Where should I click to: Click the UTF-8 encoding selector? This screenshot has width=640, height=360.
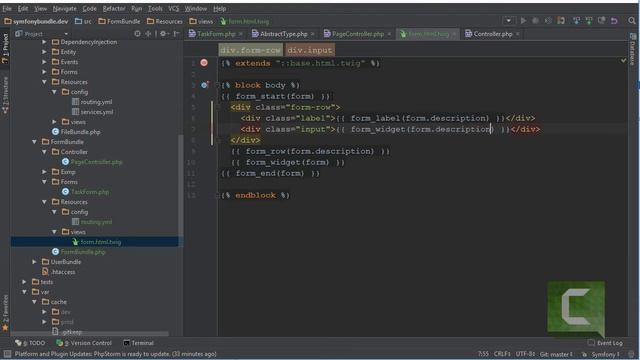point(525,354)
